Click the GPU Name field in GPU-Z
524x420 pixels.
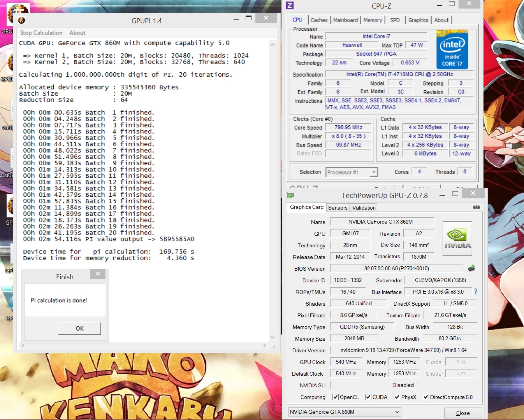click(x=382, y=222)
